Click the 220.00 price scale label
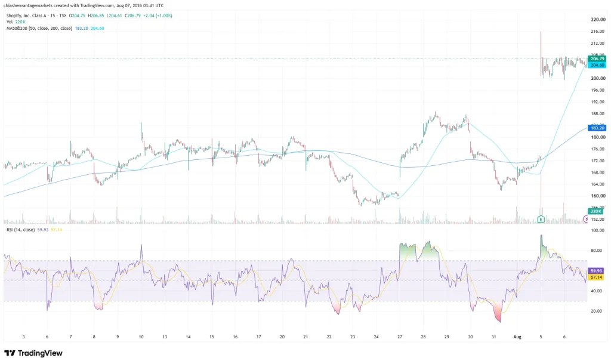The height and width of the screenshot is (364, 611). coord(597,20)
